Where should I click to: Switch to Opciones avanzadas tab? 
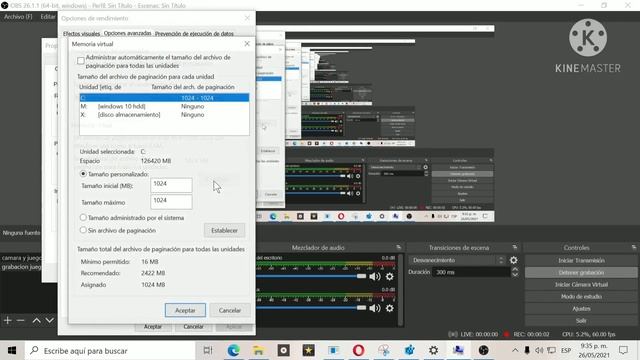tap(127, 33)
